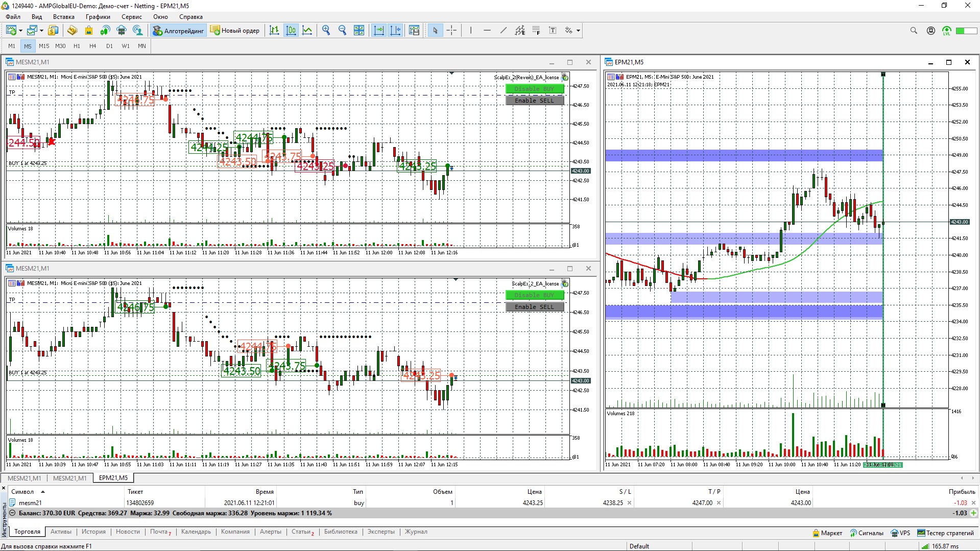Zoom out on the chart

[343, 31]
